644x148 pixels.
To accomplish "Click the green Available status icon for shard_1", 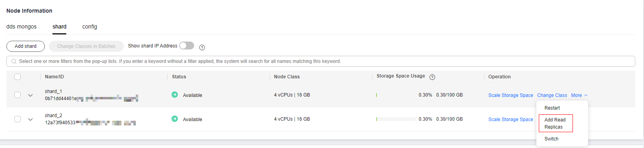I will [175, 95].
